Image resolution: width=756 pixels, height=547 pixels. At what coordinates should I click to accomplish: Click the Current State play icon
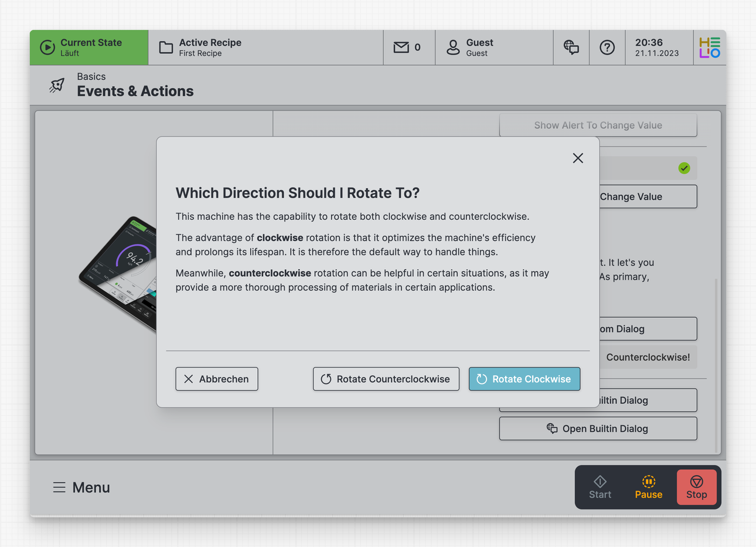47,47
